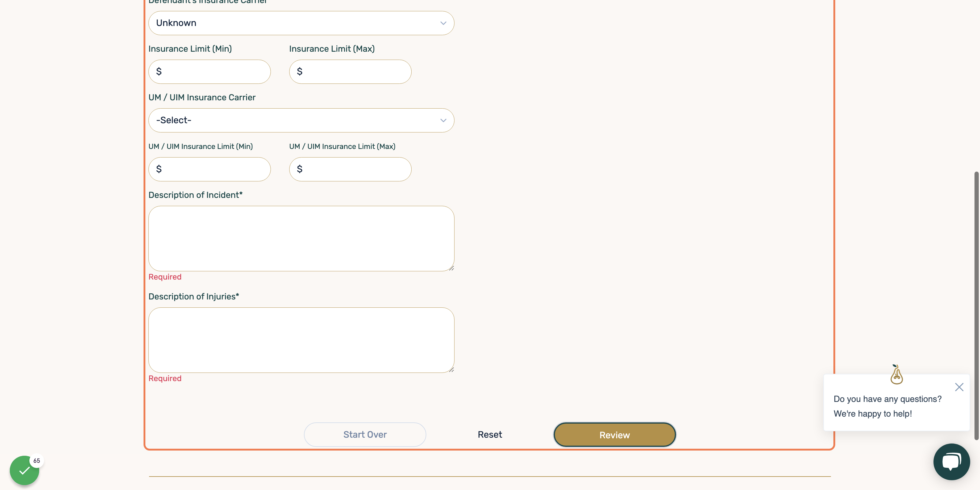Screen dimensions: 980x490
Task: Click inside the Description of Incident textarea
Action: pos(301,239)
